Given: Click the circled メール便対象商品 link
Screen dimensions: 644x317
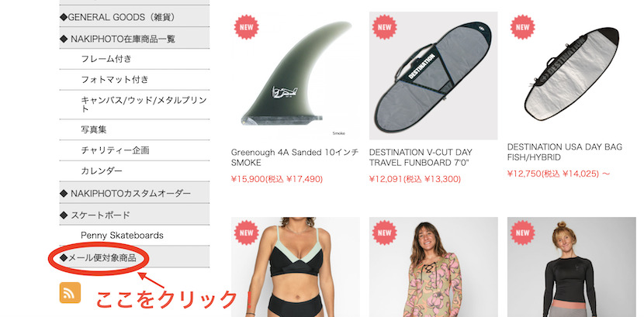Looking at the screenshot, I should [98, 258].
